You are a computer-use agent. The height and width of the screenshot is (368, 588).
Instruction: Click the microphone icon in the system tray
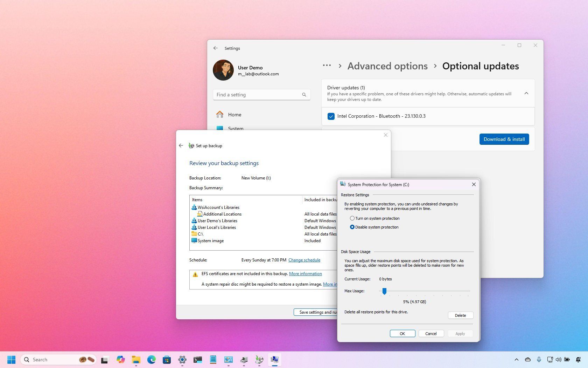(x=539, y=360)
